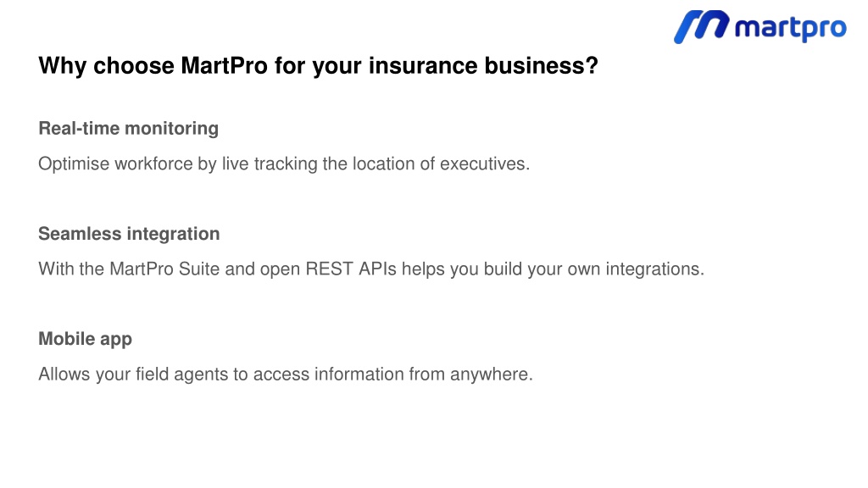
Task: Click the 'With the MartPro Suite' description
Action: 371,269
